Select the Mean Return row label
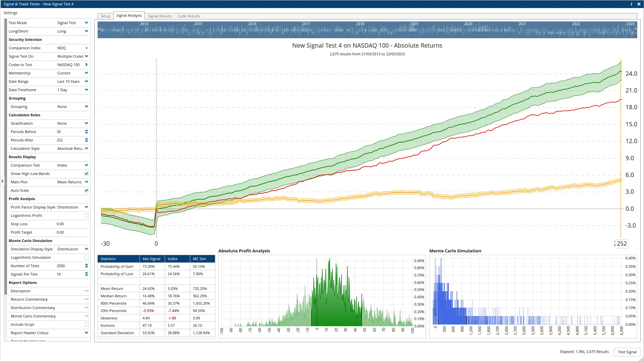Image resolution: width=644 pixels, height=362 pixels. [112, 289]
